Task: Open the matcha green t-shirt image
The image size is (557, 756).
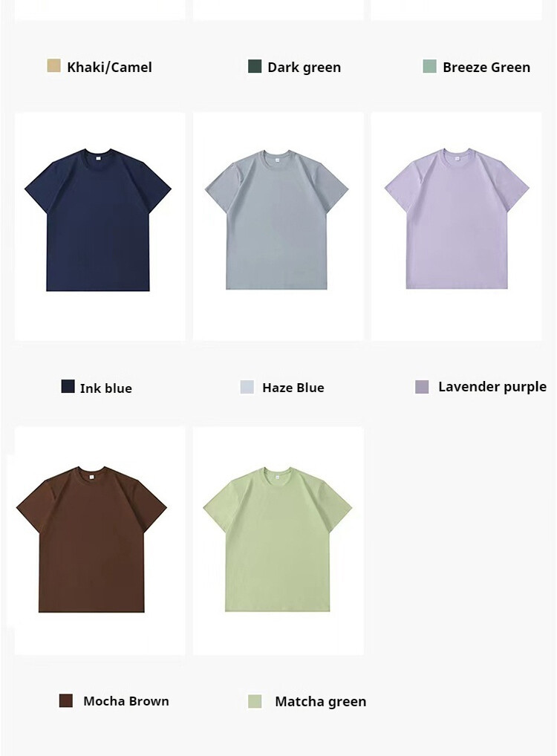Action: coord(278,541)
